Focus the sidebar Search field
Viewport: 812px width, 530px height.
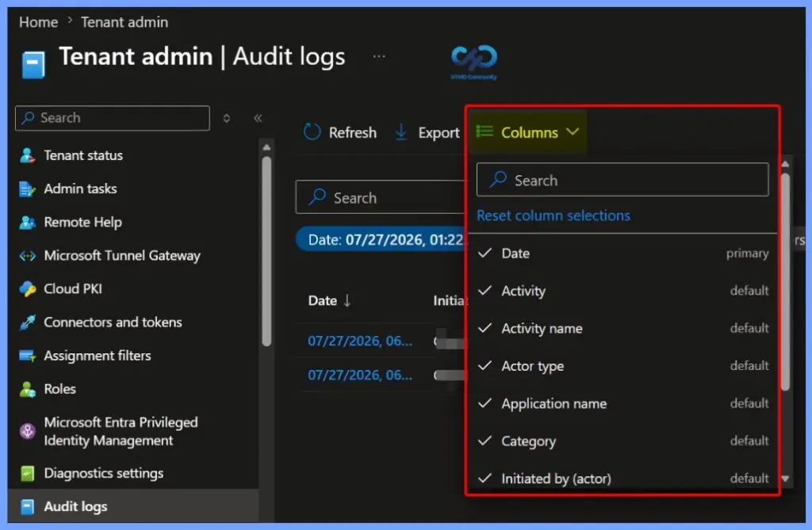[x=113, y=118]
